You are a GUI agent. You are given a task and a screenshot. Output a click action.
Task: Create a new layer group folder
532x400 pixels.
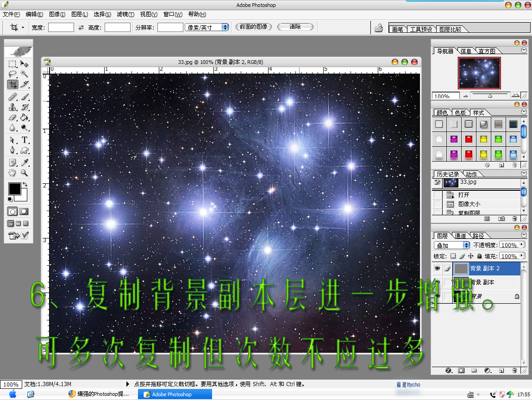tap(474, 370)
